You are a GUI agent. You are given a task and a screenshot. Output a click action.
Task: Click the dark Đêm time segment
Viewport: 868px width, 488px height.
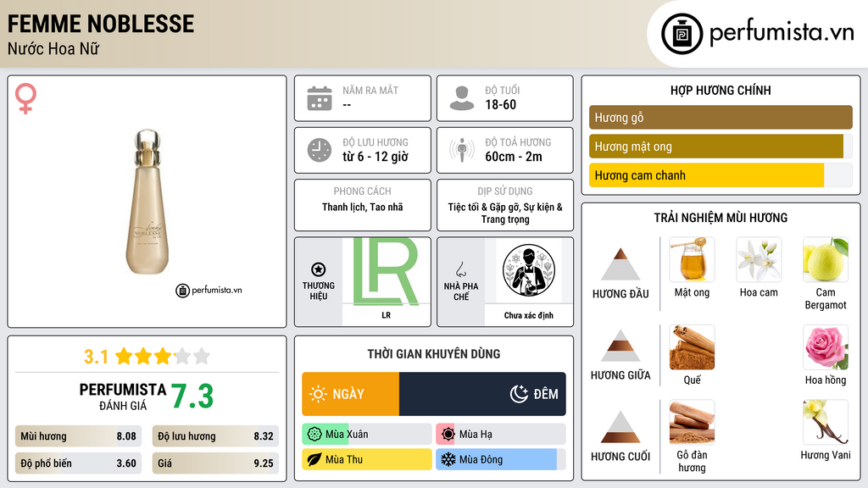[482, 394]
